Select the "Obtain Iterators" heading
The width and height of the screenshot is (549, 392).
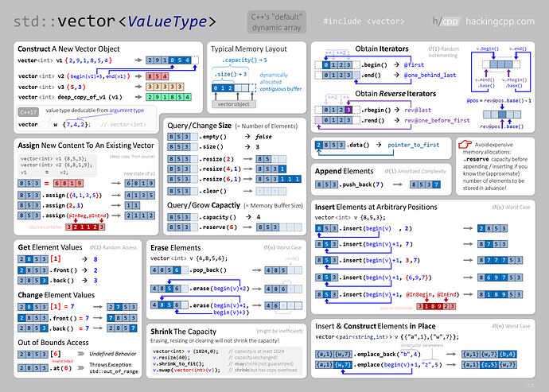coord(382,49)
